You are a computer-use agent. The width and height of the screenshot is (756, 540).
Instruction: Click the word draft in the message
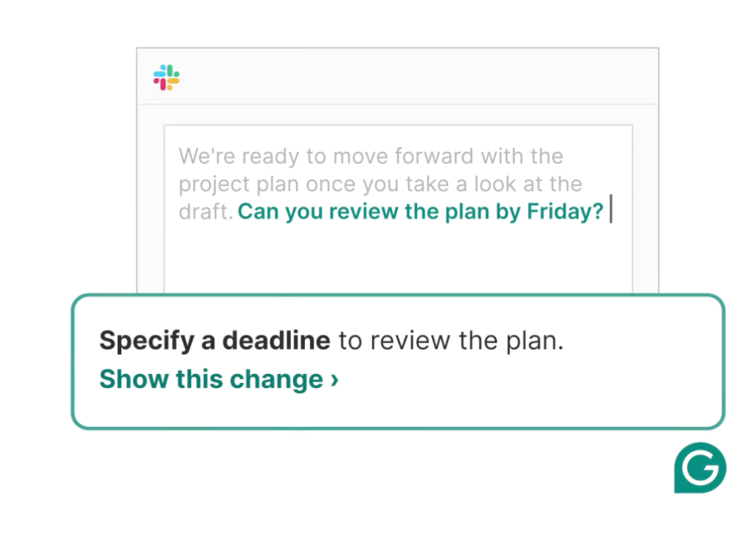click(x=205, y=212)
